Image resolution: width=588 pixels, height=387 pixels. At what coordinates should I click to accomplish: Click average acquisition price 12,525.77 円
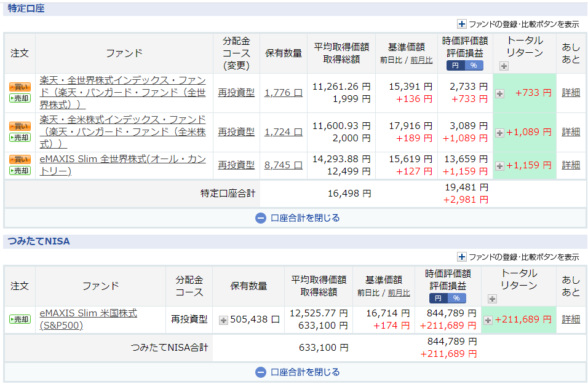[319, 313]
